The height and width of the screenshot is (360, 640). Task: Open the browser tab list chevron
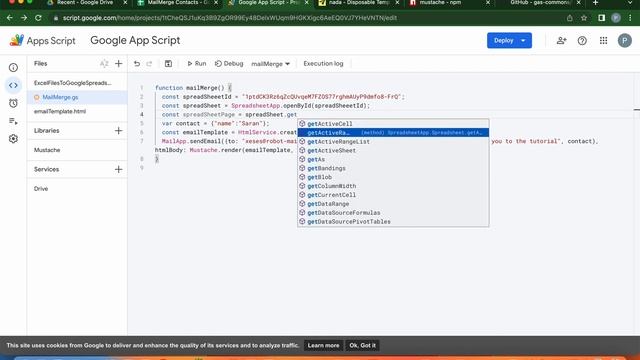coord(630,3)
